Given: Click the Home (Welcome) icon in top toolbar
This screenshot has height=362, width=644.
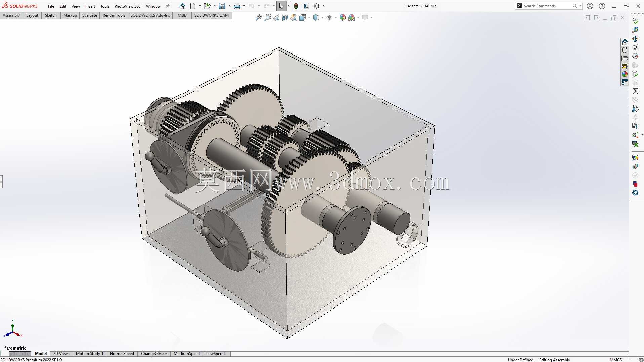Looking at the screenshot, I should [x=182, y=6].
